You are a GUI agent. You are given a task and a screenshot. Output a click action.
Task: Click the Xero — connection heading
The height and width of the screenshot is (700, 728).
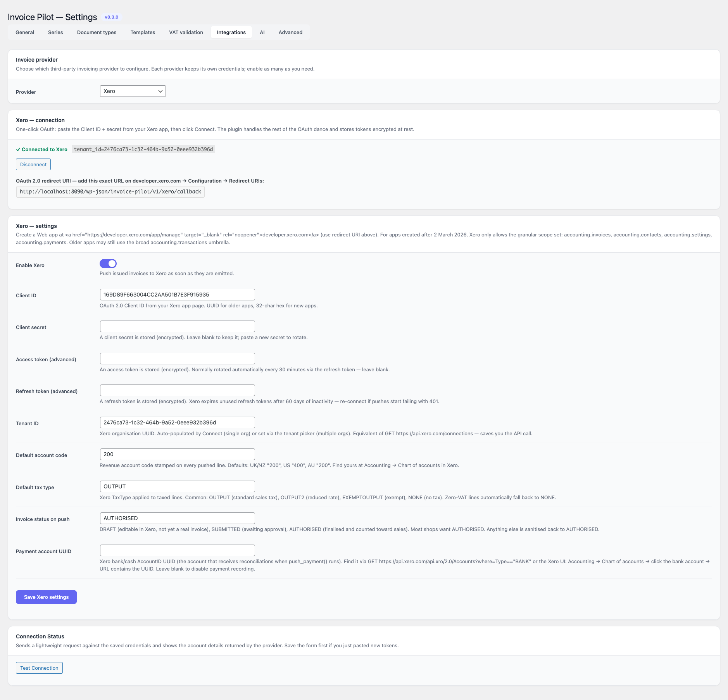40,120
